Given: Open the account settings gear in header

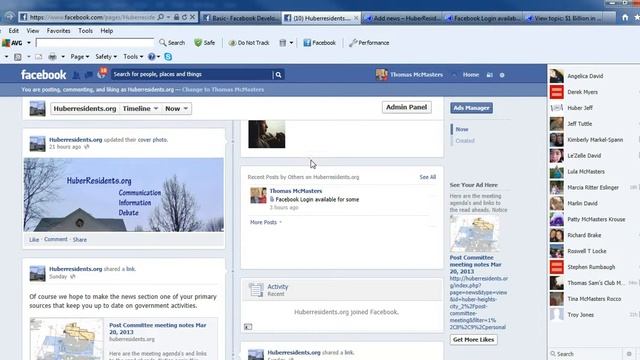Looking at the screenshot, I should (502, 75).
